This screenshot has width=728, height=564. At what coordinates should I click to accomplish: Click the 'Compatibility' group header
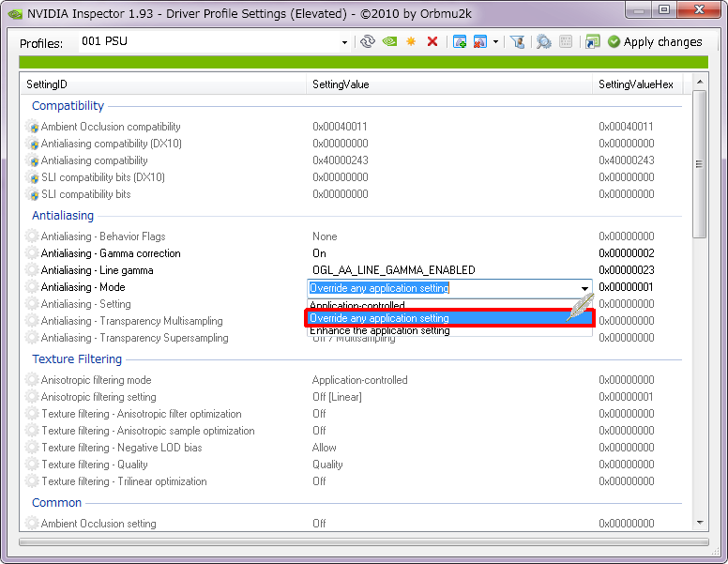point(68,105)
